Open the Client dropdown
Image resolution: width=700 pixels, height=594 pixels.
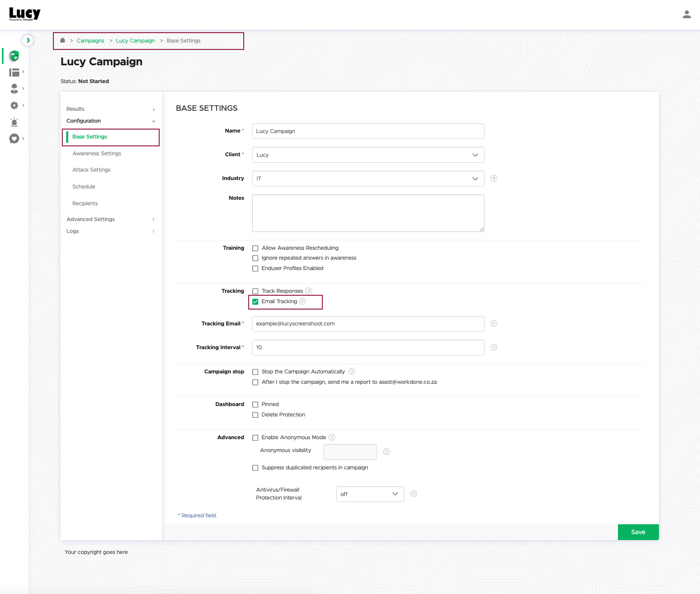pyautogui.click(x=368, y=155)
